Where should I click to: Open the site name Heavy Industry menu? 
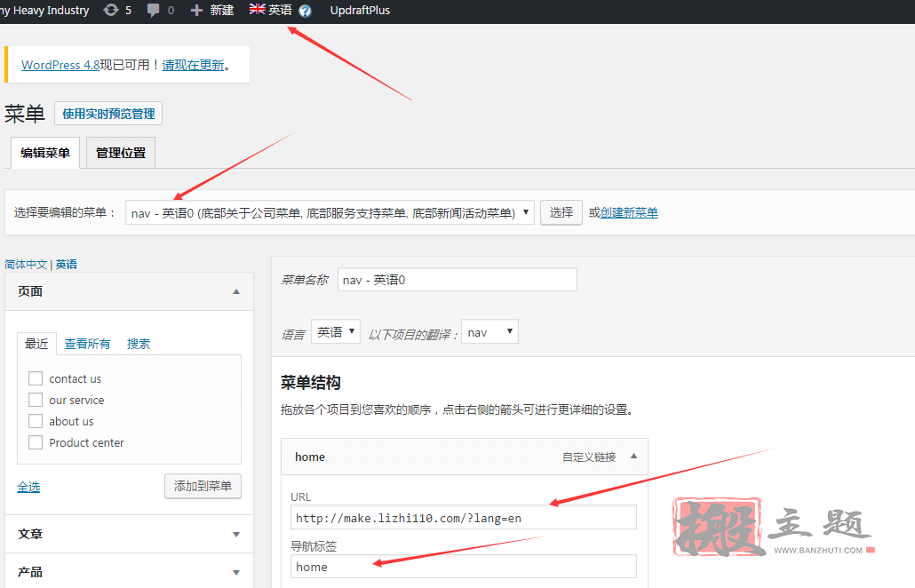45,10
